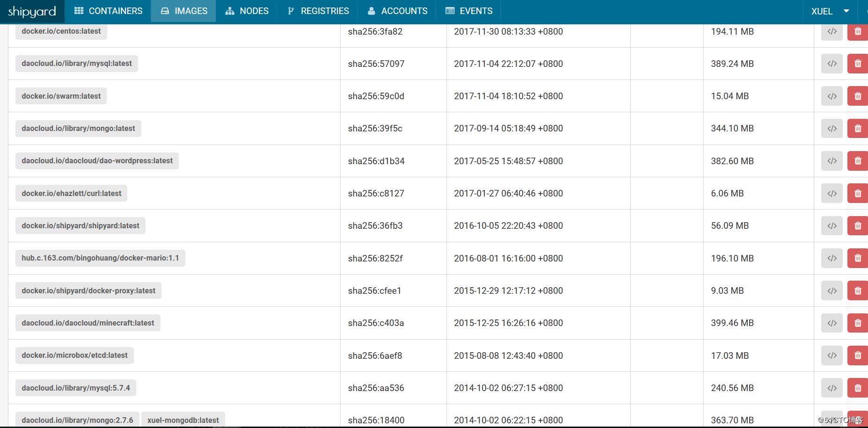Click the daocloud/minecraft:latest tag
The width and height of the screenshot is (868, 428).
(88, 323)
